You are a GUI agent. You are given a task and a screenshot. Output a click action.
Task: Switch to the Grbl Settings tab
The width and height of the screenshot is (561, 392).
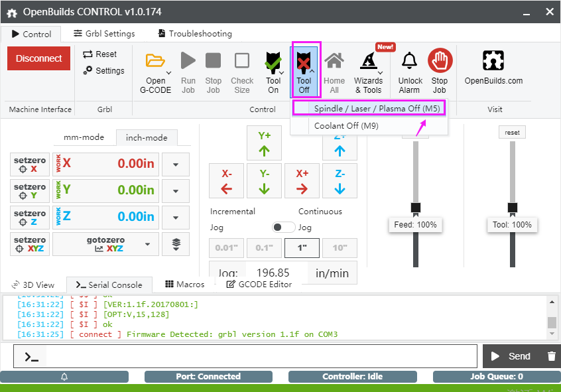[x=104, y=34]
